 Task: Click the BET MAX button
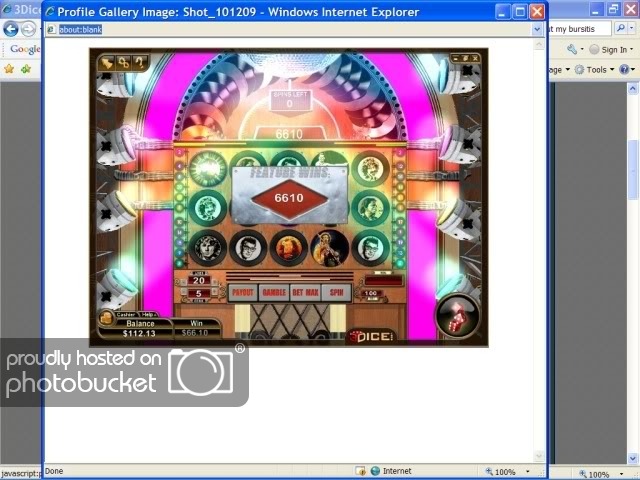pos(305,292)
